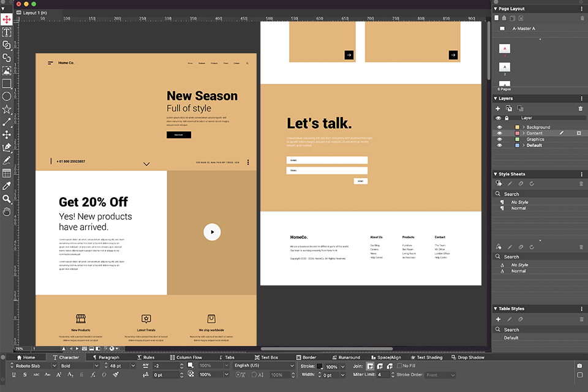Collapse the Style Sheets panel
The height and width of the screenshot is (392, 588).
(x=496, y=174)
